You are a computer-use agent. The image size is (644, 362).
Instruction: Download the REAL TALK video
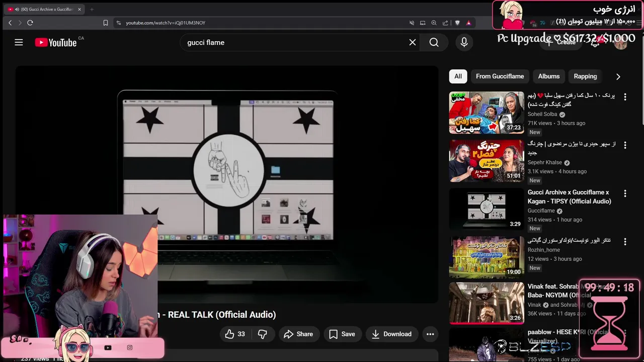pos(391,334)
